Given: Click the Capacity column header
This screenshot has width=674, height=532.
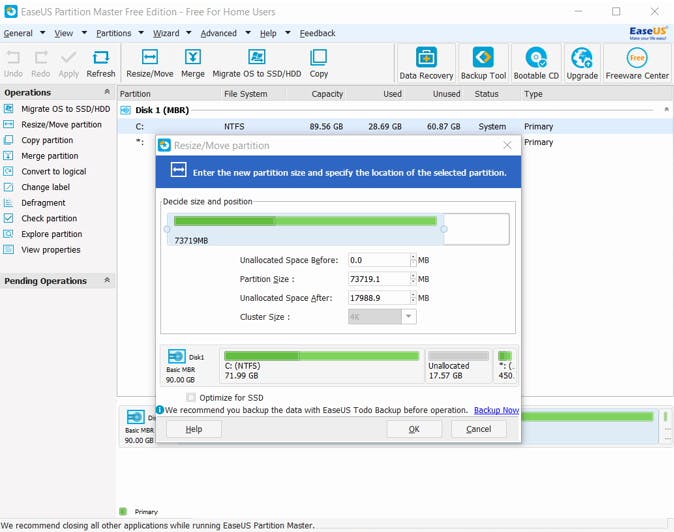Looking at the screenshot, I should (x=327, y=94).
